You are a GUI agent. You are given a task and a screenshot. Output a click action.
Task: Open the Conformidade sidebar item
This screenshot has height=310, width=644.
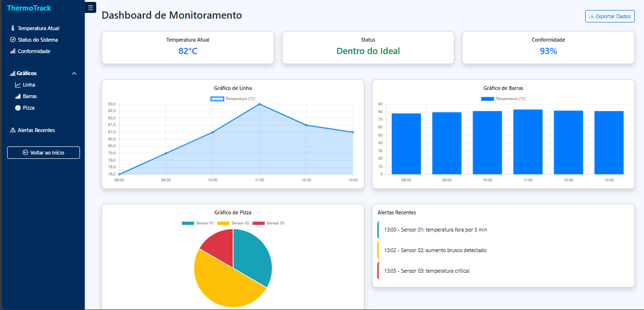34,51
